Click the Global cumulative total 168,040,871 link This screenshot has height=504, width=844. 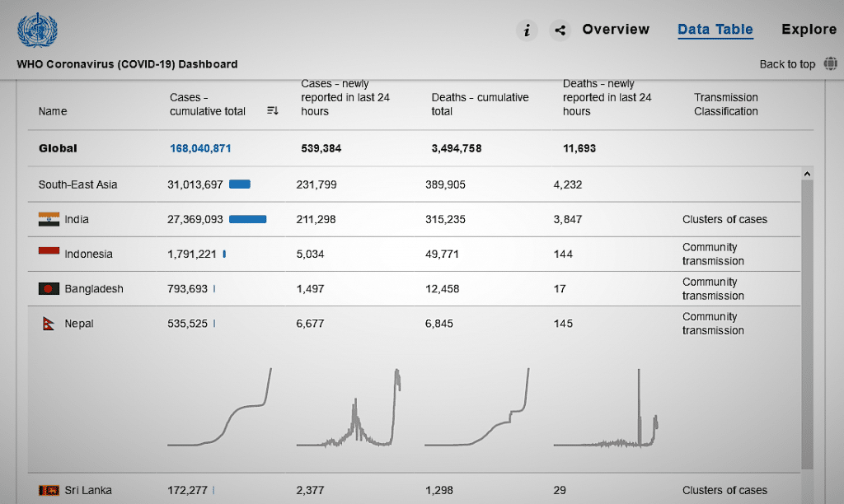(200, 148)
